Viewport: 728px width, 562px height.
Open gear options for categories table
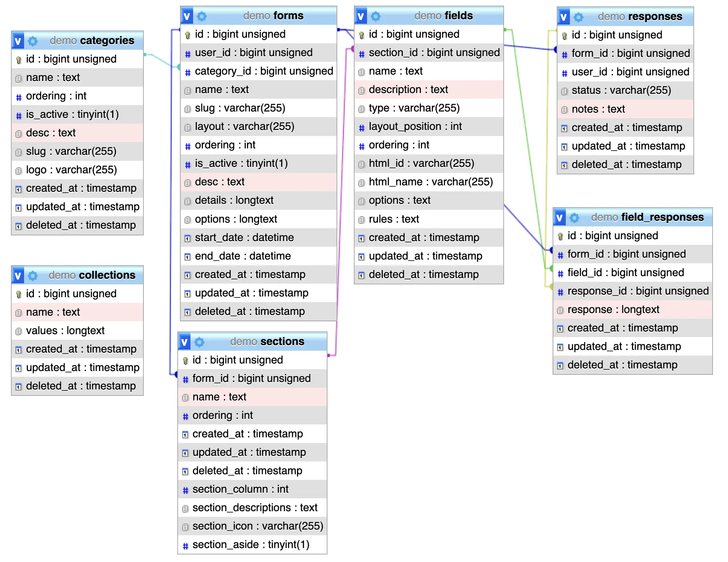33,41
